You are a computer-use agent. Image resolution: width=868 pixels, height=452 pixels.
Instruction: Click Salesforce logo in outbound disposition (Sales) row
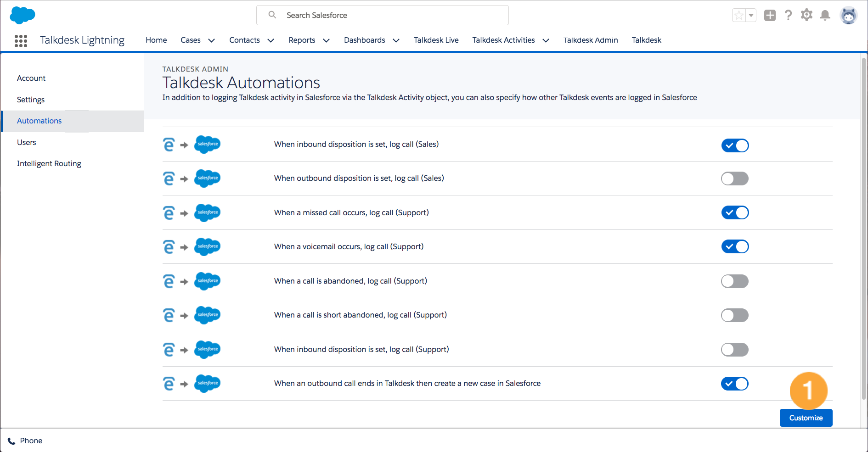[x=208, y=178]
